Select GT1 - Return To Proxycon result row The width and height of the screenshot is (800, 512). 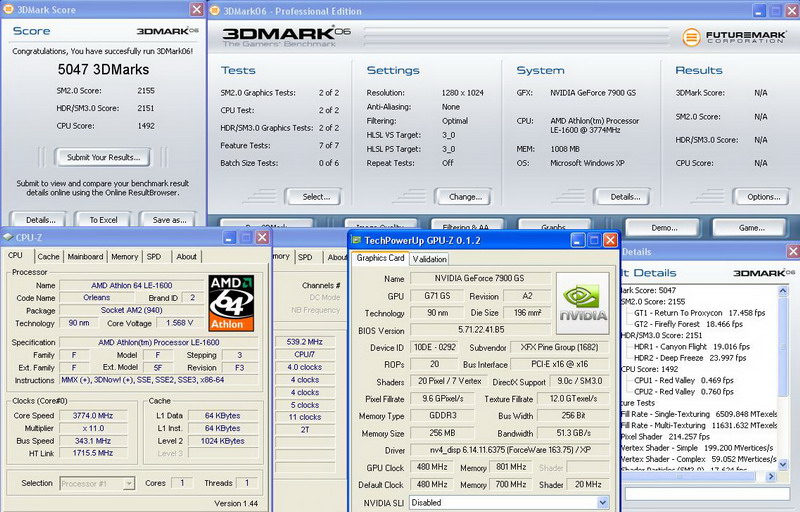click(699, 313)
